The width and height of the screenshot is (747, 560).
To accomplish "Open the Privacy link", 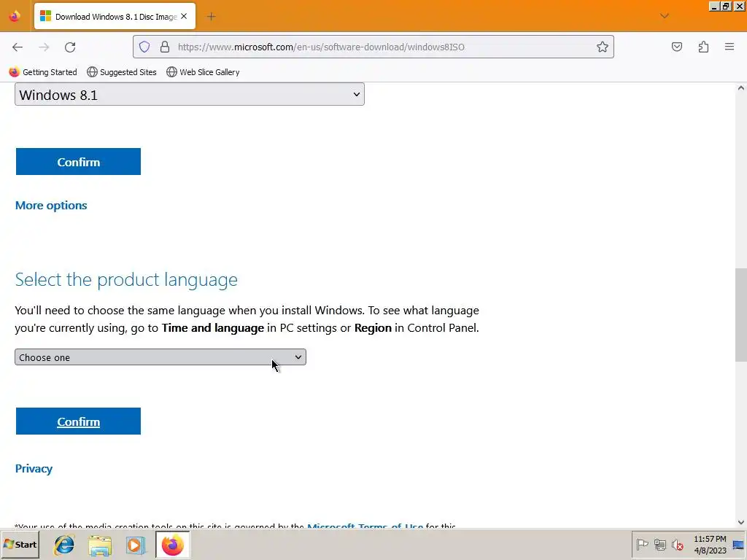I will pos(34,469).
